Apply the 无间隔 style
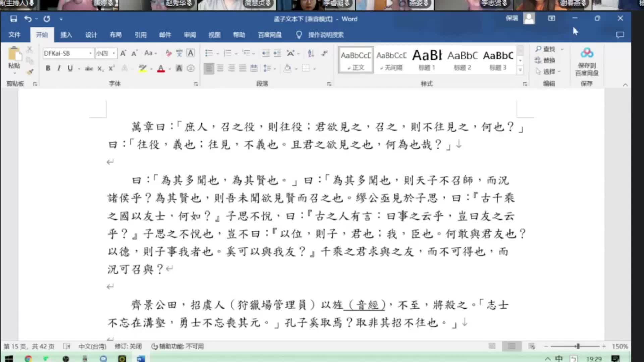644x362 pixels. point(391,60)
